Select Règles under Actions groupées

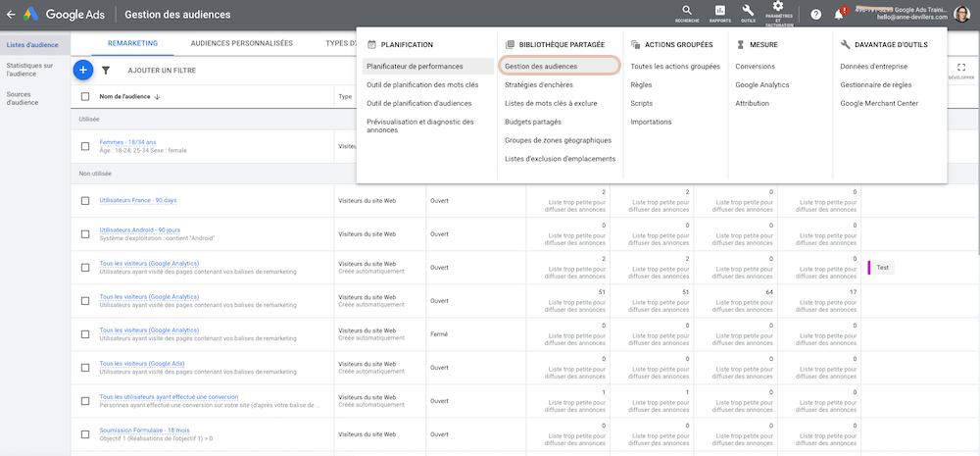641,84
